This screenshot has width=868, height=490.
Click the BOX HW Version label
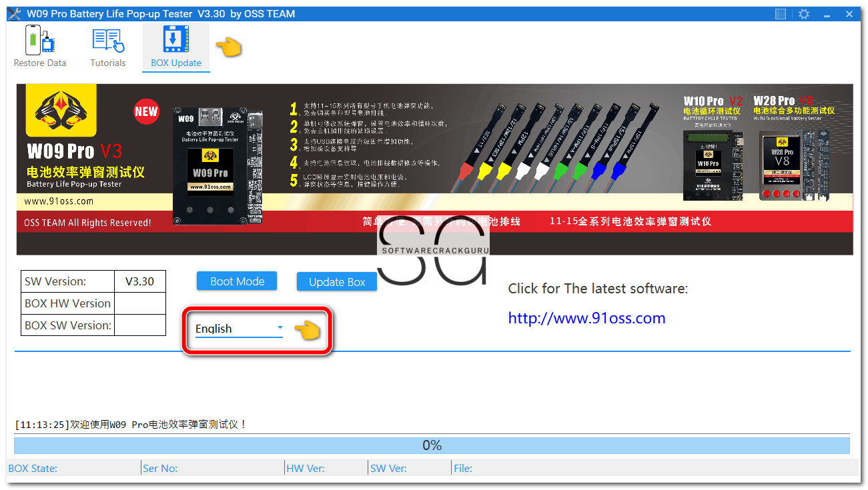[68, 303]
